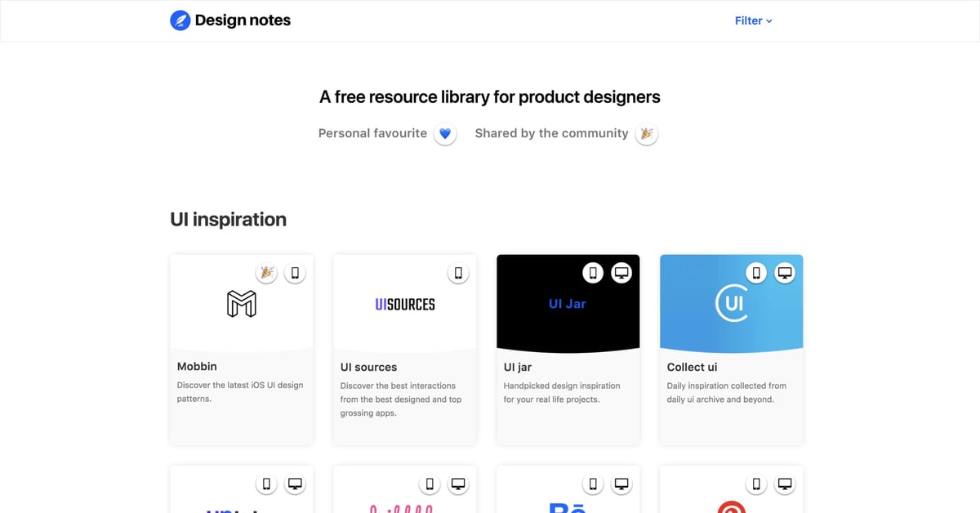Click the desktop icon on Collect ui card
Image resolution: width=980 pixels, height=513 pixels.
pos(785,273)
